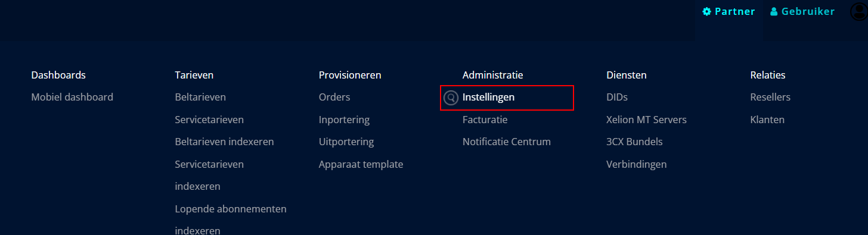Open Apparaat template page
The width and height of the screenshot is (868, 235).
[361, 164]
